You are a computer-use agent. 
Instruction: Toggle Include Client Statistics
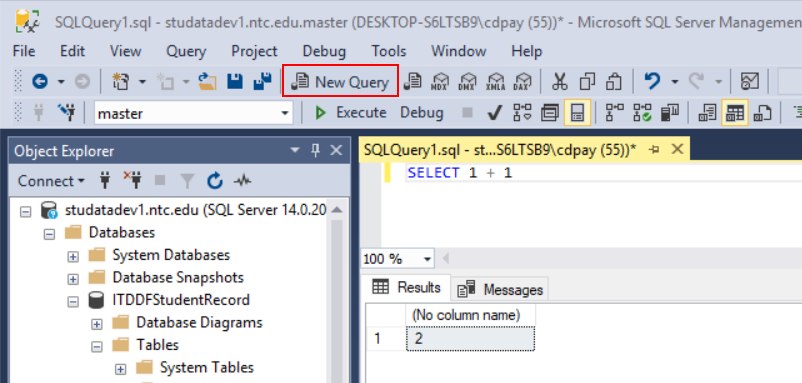(x=670, y=113)
